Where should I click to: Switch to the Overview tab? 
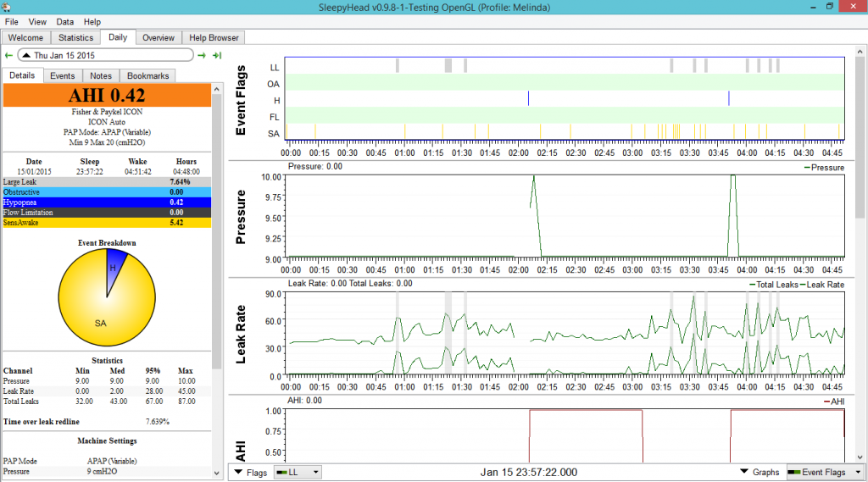(159, 37)
